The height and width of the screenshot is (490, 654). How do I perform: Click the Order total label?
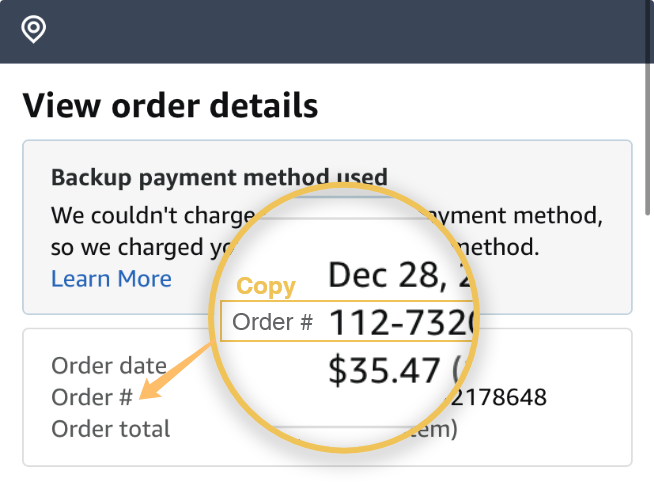(x=111, y=429)
